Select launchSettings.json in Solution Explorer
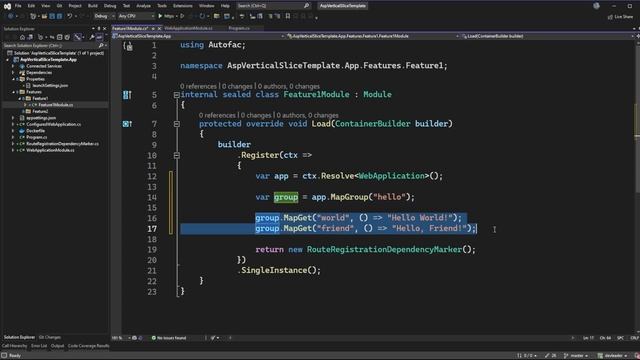The width and height of the screenshot is (640, 360). click(x=50, y=86)
